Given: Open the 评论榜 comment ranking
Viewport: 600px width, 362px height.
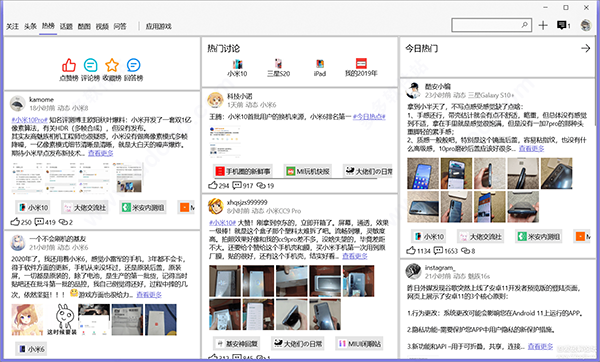Looking at the screenshot, I should coord(90,70).
